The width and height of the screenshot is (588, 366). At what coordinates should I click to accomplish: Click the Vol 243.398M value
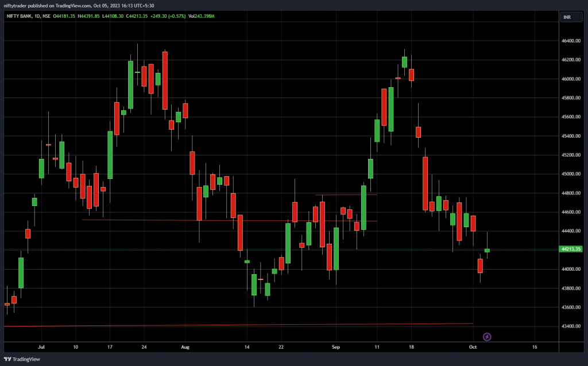tap(202, 16)
